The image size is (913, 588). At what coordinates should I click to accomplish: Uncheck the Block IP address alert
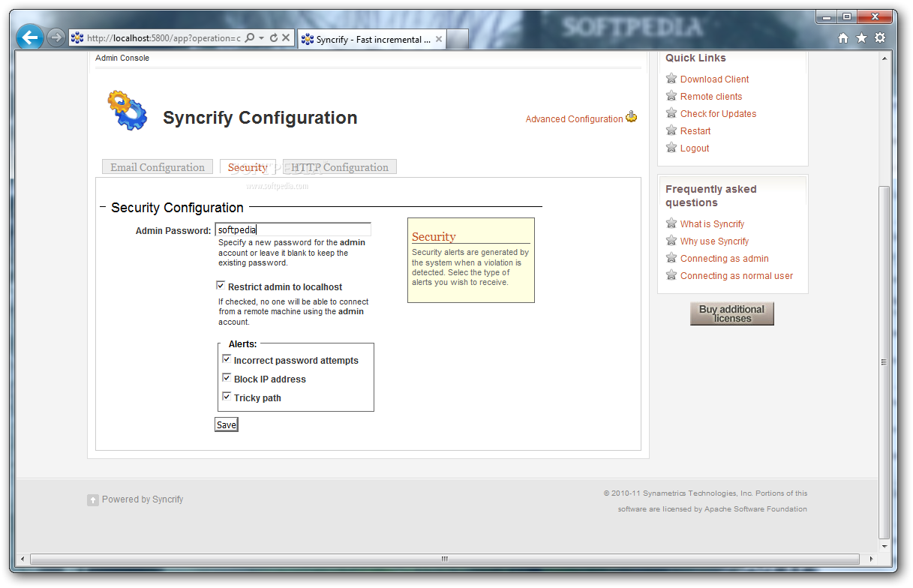point(227,378)
